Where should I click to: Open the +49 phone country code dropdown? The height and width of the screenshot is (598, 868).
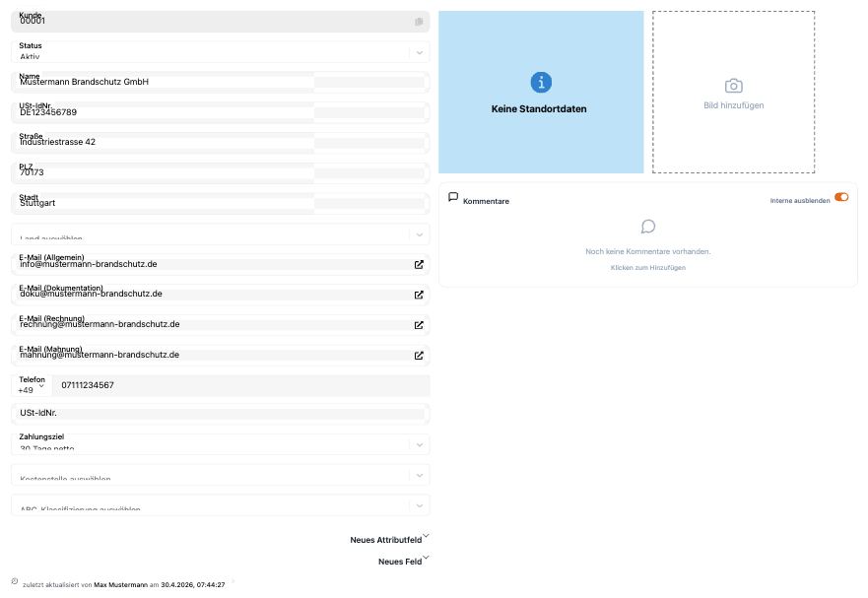tap(32, 386)
